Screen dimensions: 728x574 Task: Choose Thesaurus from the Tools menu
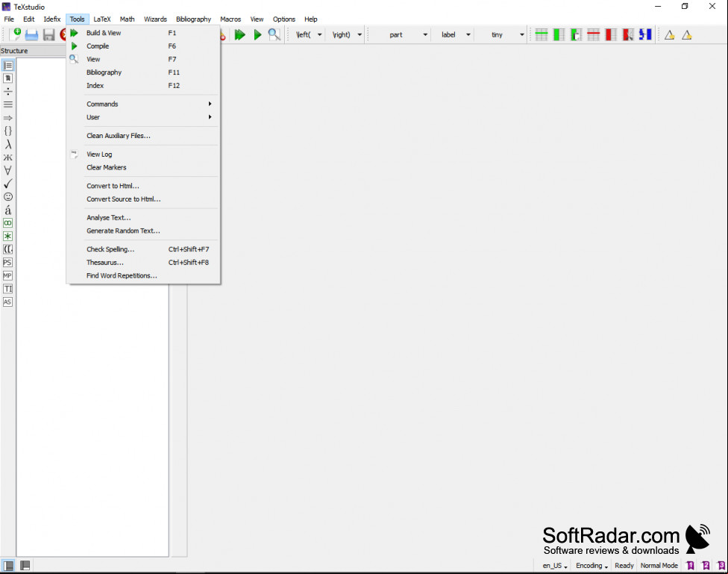143,263
